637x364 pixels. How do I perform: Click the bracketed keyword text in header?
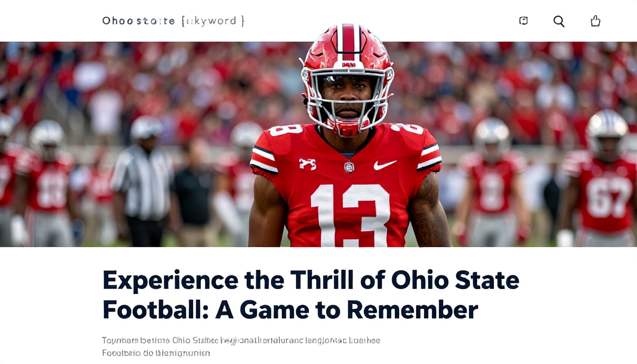coord(213,21)
